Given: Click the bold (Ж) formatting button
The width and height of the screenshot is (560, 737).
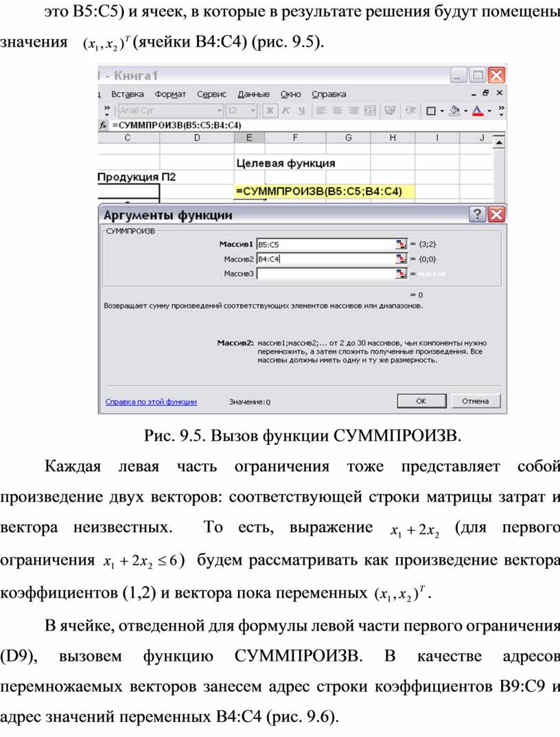Looking at the screenshot, I should click(270, 111).
